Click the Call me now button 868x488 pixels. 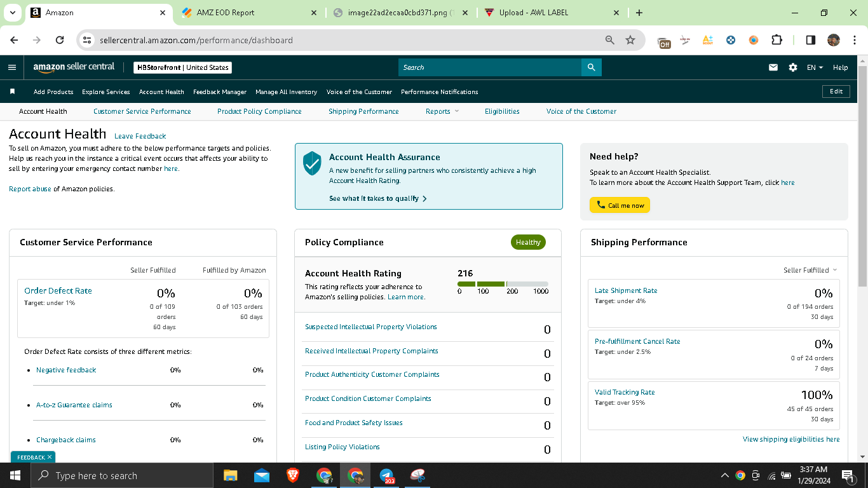pos(620,205)
